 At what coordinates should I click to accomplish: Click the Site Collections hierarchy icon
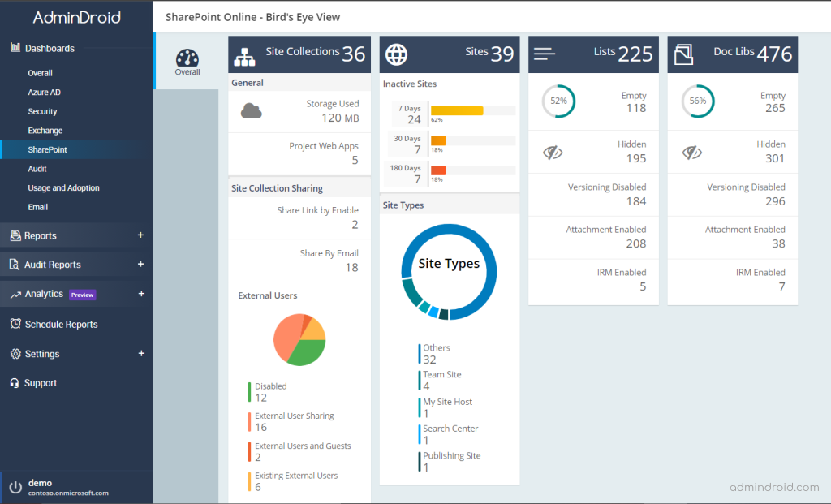coord(244,58)
